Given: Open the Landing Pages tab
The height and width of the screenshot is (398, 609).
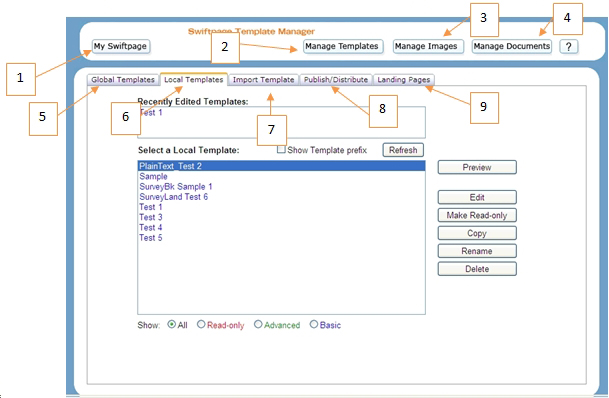Looking at the screenshot, I should (x=404, y=80).
